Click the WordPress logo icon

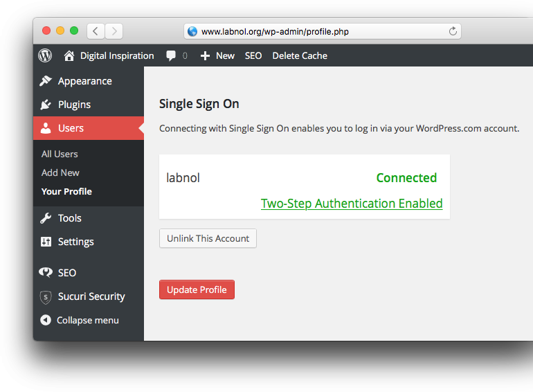coord(45,55)
